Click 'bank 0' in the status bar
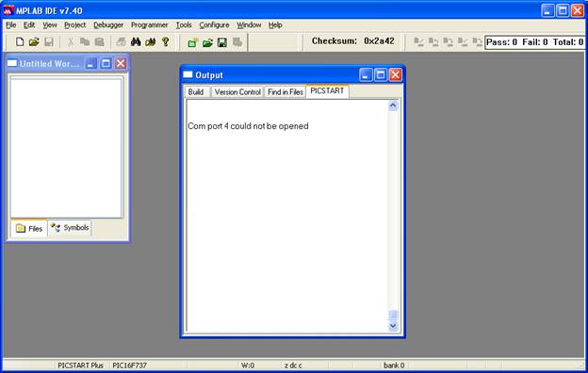588x373 pixels. click(394, 365)
